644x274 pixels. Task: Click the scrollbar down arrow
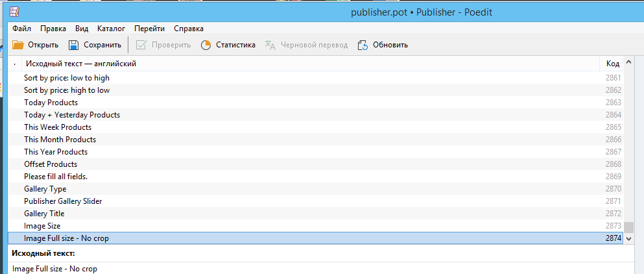pyautogui.click(x=628, y=238)
